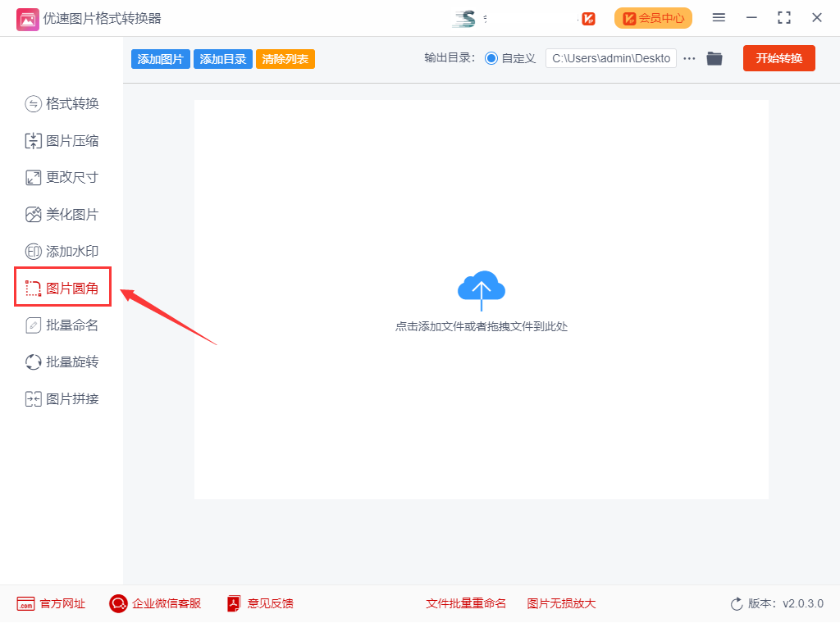Click the app logo icon in title bar
This screenshot has height=623, width=840.
[27, 20]
